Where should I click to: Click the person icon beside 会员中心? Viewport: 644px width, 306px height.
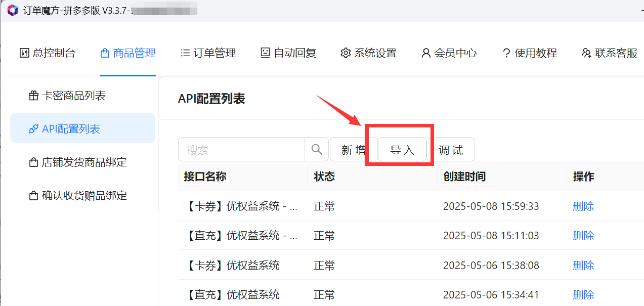tap(426, 53)
